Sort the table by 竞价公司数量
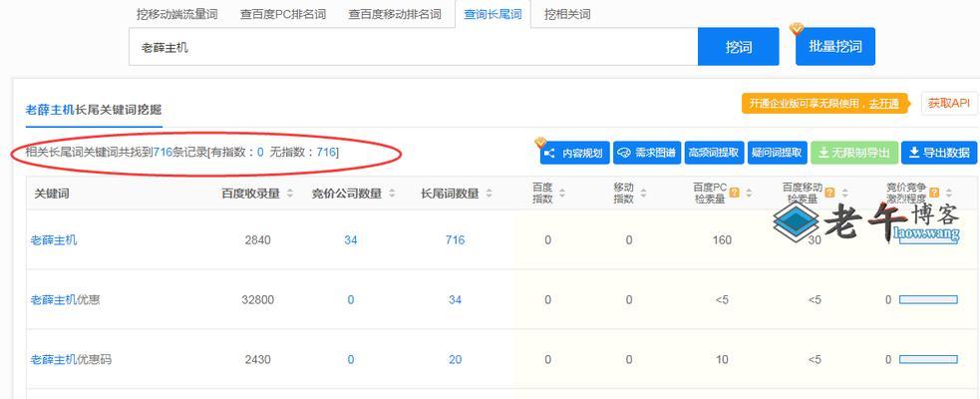Screen dimensions: 980x399 (392, 194)
